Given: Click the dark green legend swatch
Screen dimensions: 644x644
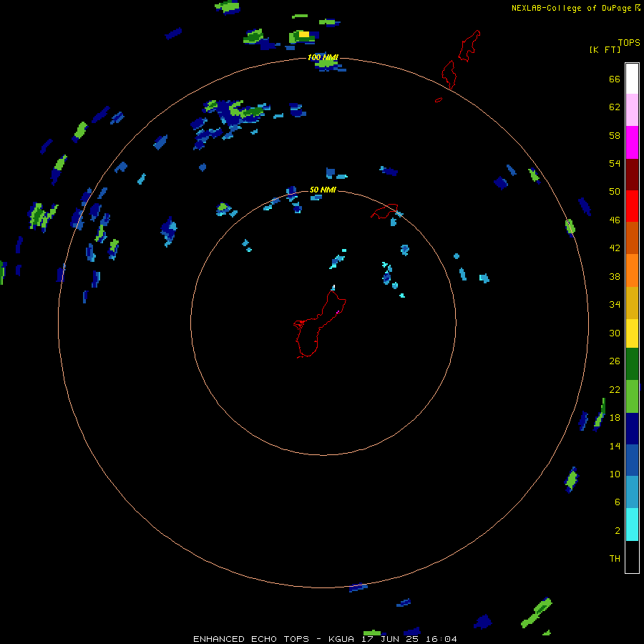Looking at the screenshot, I should click(632, 364).
